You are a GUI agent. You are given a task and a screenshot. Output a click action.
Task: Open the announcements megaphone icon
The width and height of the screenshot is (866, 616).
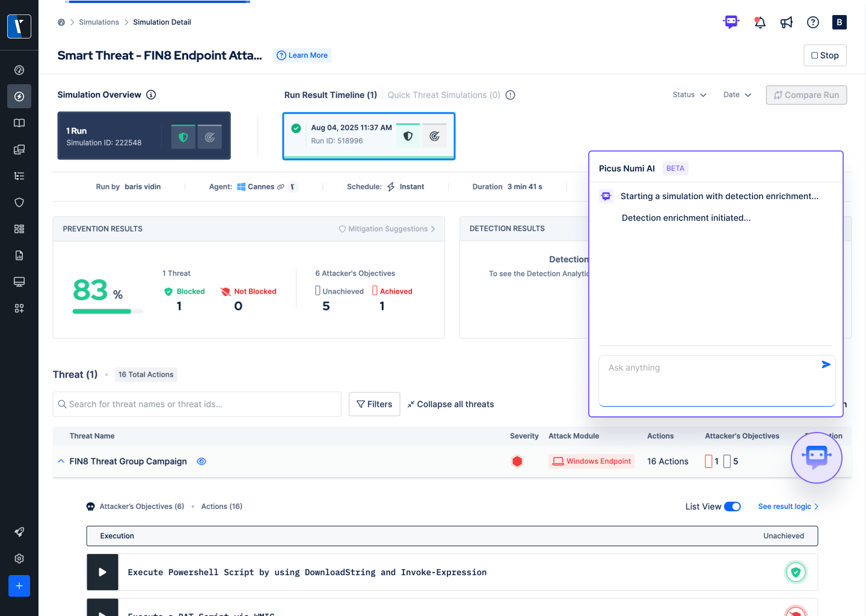(x=786, y=22)
